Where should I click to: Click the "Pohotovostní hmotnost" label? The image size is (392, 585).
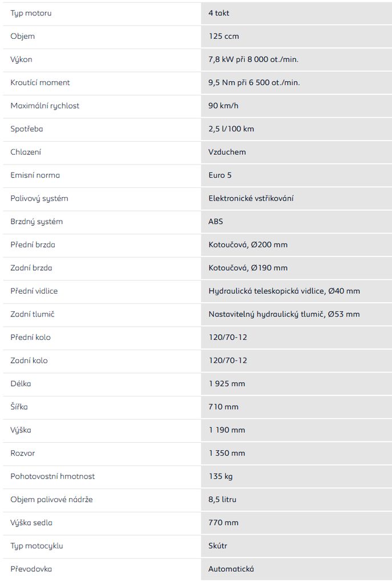point(52,476)
